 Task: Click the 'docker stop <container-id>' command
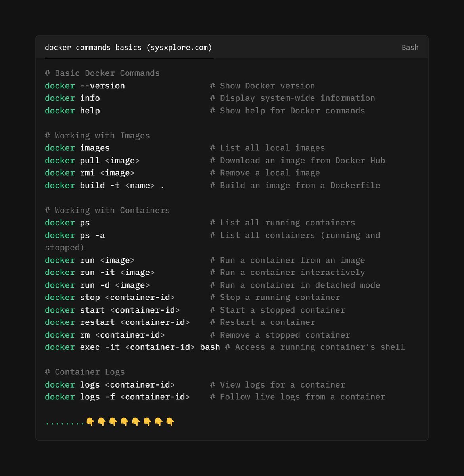pyautogui.click(x=110, y=297)
